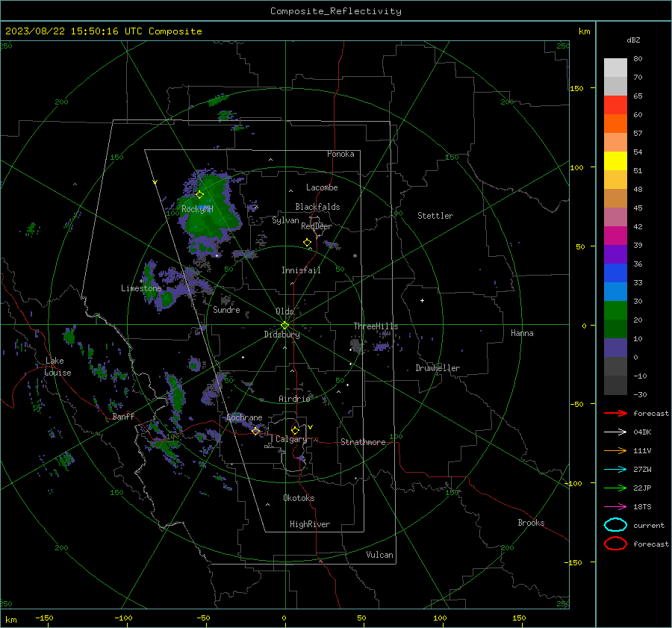Click the 18TS legend label
Screen dimensions: 672x628
[642, 507]
